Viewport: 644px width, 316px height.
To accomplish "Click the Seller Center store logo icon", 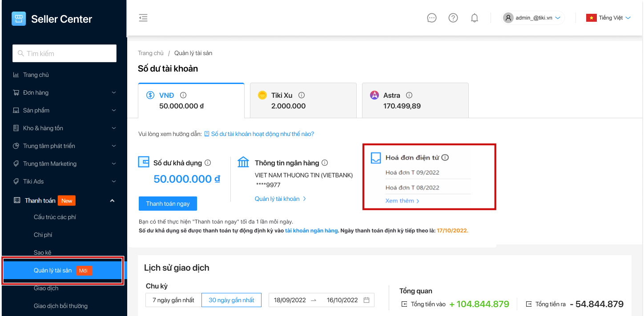I will [x=19, y=19].
